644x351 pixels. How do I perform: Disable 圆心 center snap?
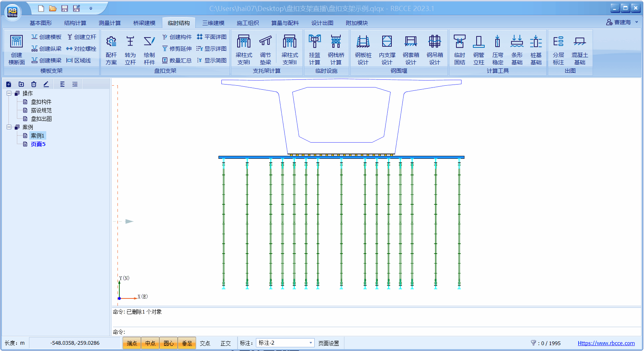click(x=169, y=343)
